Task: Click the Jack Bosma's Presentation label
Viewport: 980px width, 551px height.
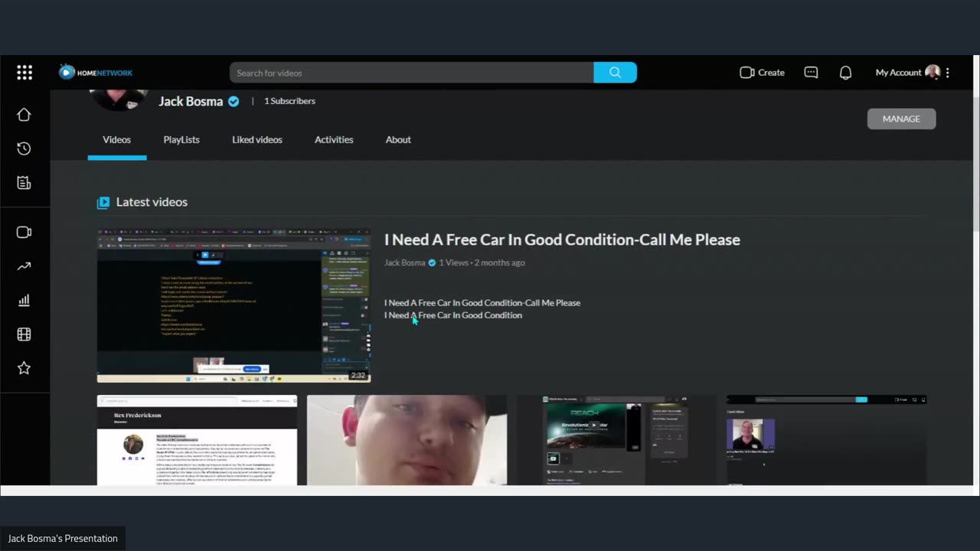Action: tap(63, 538)
